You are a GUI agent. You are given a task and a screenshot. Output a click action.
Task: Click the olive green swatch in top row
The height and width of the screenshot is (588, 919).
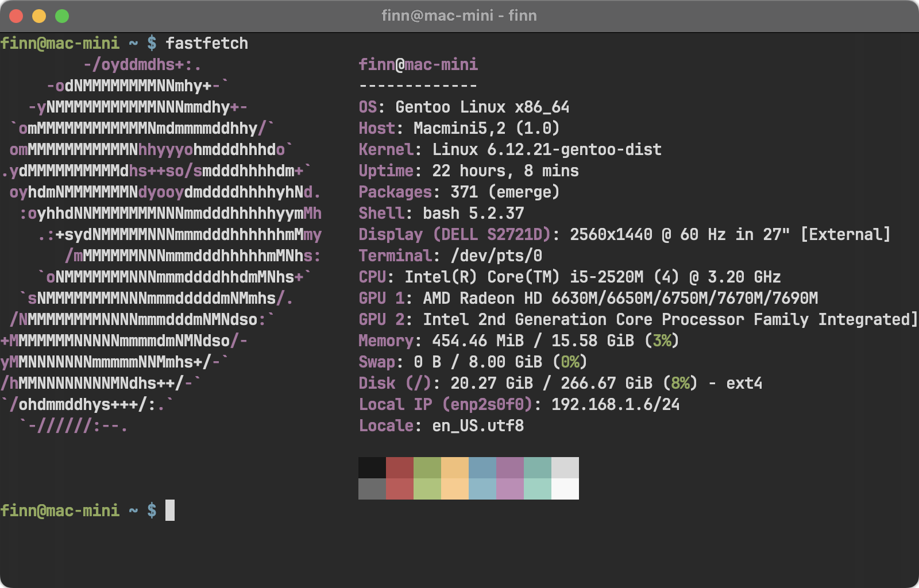click(x=427, y=467)
